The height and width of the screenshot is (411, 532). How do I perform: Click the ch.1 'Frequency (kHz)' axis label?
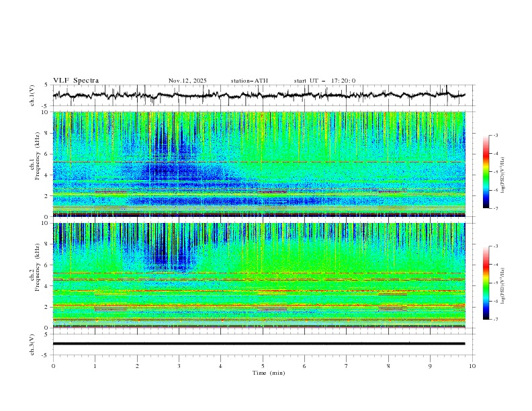tap(38, 156)
